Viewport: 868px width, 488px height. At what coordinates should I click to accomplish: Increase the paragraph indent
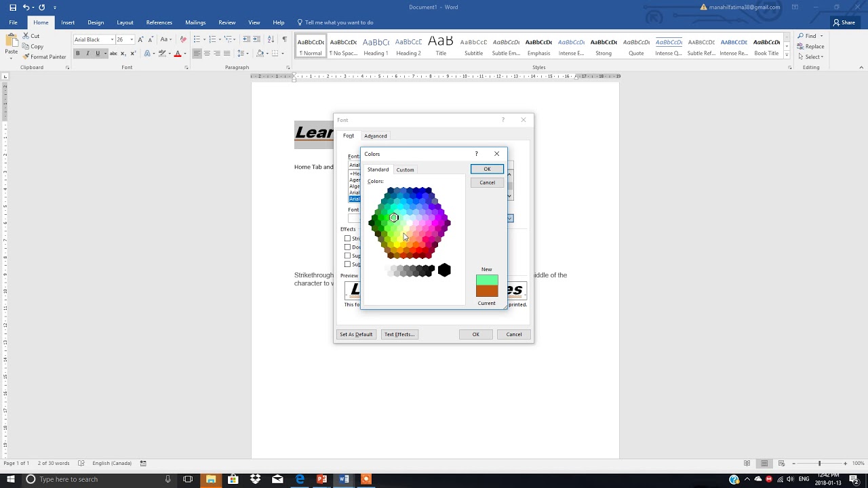(x=257, y=39)
